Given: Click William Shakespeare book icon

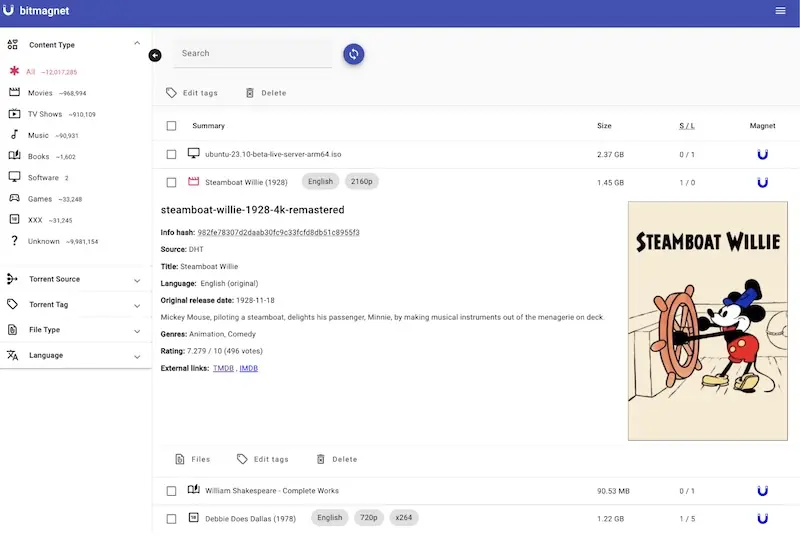Looking at the screenshot, I should pyautogui.click(x=193, y=489).
